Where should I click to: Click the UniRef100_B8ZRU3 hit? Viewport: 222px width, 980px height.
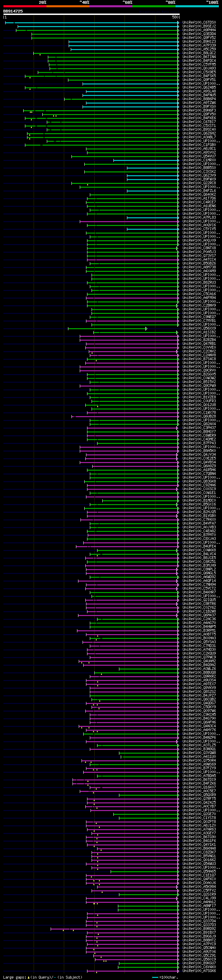(x=199, y=283)
